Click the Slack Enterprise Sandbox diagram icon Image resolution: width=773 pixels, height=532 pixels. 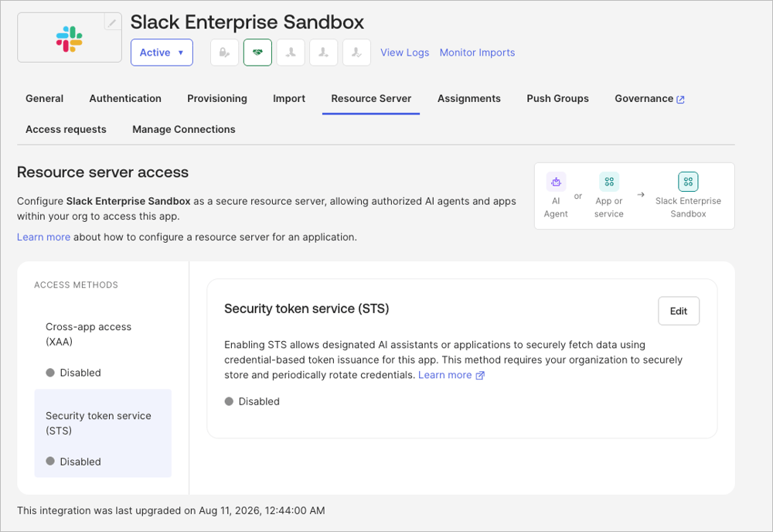coord(688,182)
